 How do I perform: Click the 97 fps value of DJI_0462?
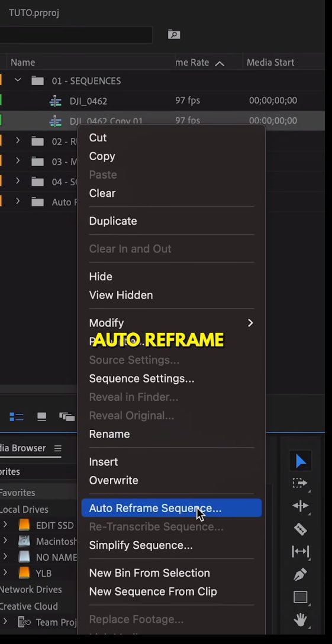click(188, 100)
